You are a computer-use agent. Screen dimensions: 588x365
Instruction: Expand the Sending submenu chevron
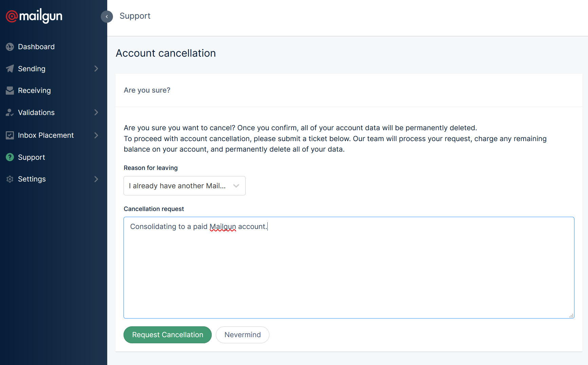coord(96,69)
